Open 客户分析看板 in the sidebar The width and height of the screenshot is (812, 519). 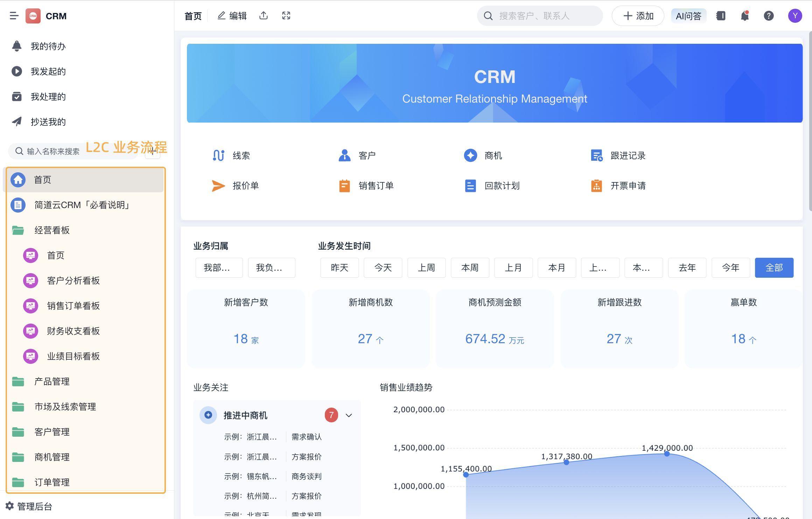click(x=73, y=281)
